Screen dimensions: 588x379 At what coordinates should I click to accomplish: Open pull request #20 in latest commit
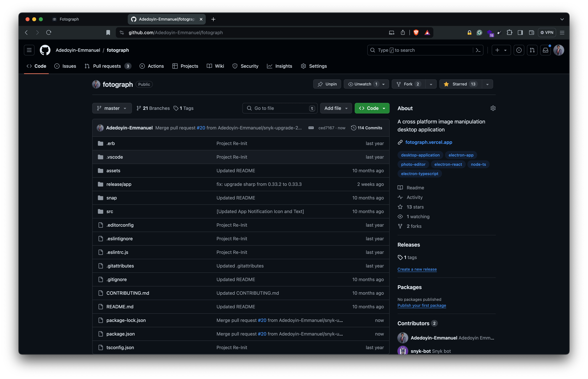pos(201,128)
